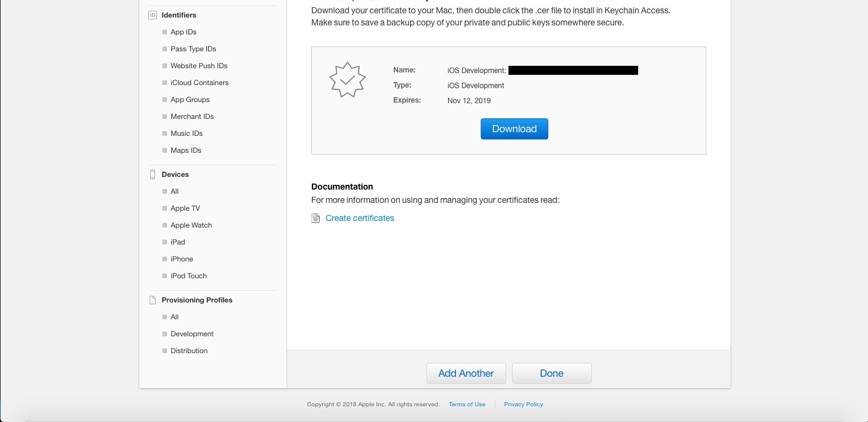
Task: Click the Identifiers section header
Action: (179, 15)
